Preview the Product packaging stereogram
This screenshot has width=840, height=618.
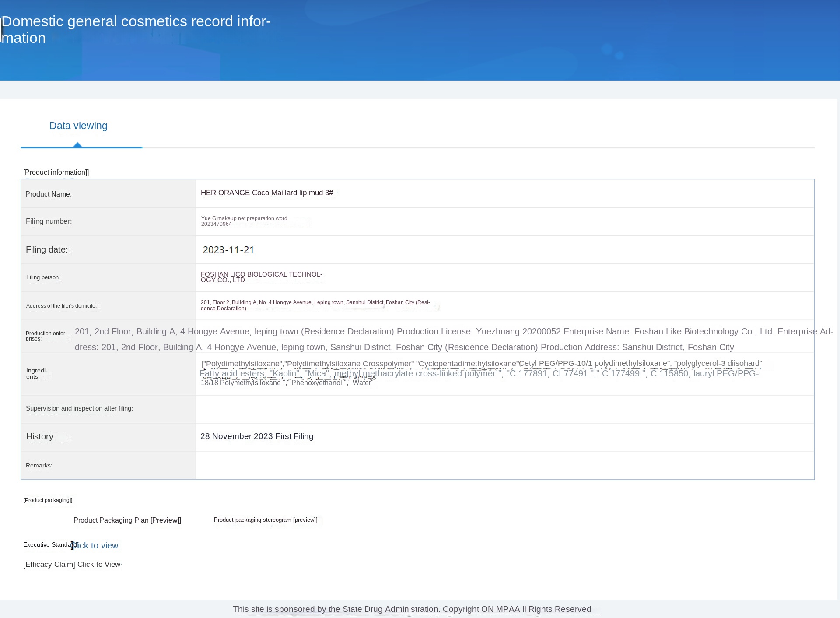[266, 520]
